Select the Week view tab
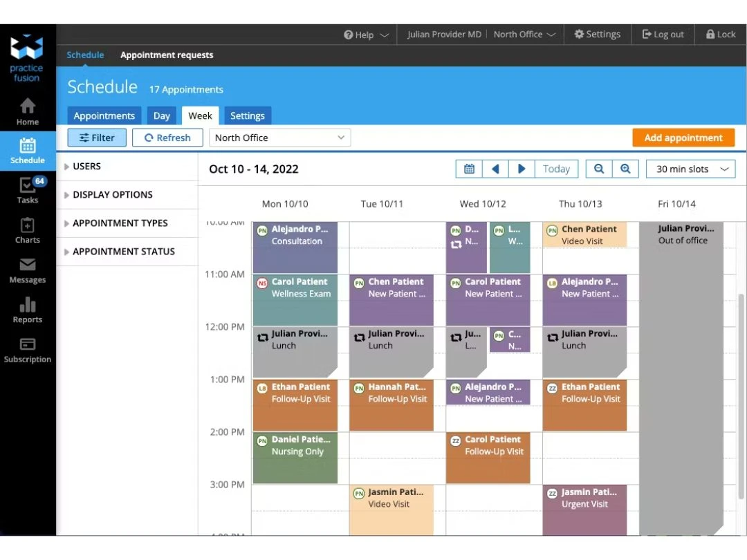Screen dimensions: 747x560 tap(200, 115)
